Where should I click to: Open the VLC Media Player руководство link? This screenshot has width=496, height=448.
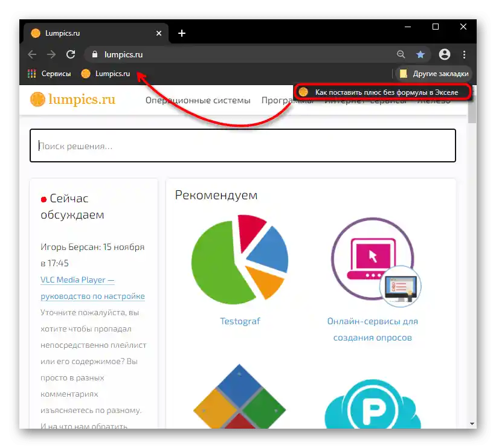(x=92, y=288)
